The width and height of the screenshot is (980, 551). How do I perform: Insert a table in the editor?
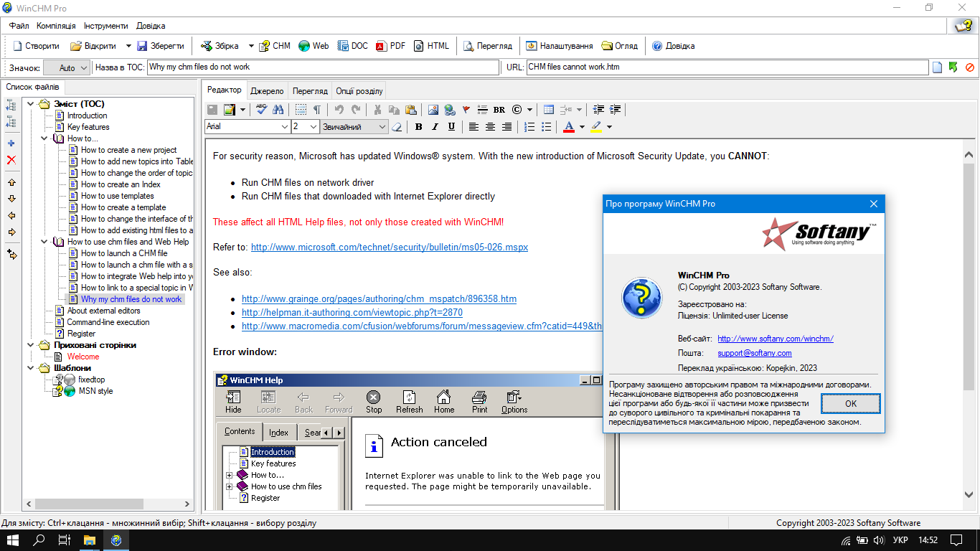[549, 110]
